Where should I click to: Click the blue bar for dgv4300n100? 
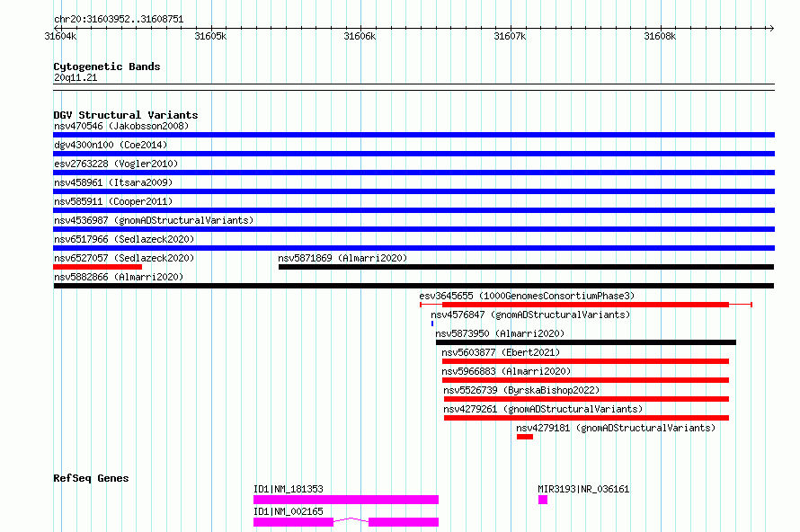point(413,154)
